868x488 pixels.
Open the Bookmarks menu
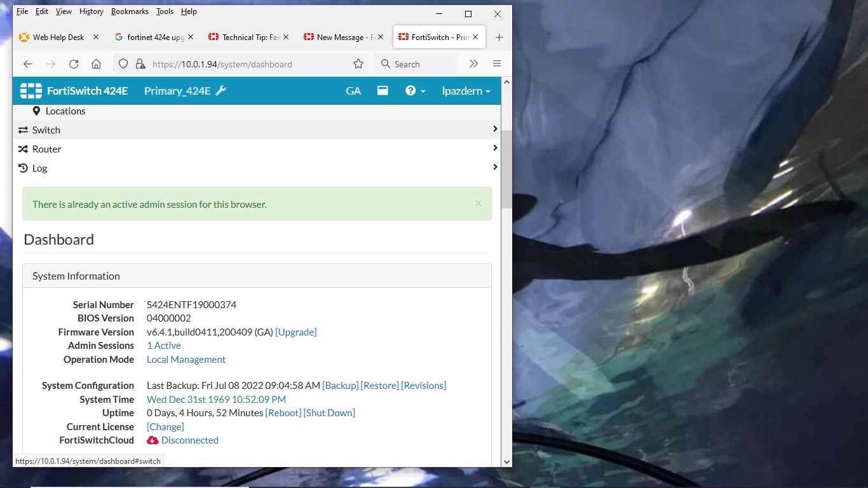tap(130, 11)
